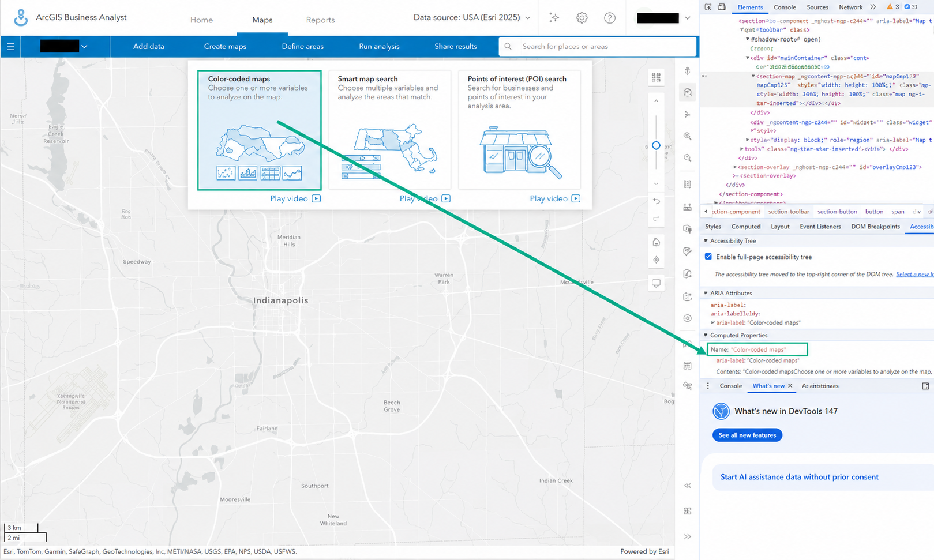
Task: Open the Event Listeners pane tab
Action: [820, 227]
